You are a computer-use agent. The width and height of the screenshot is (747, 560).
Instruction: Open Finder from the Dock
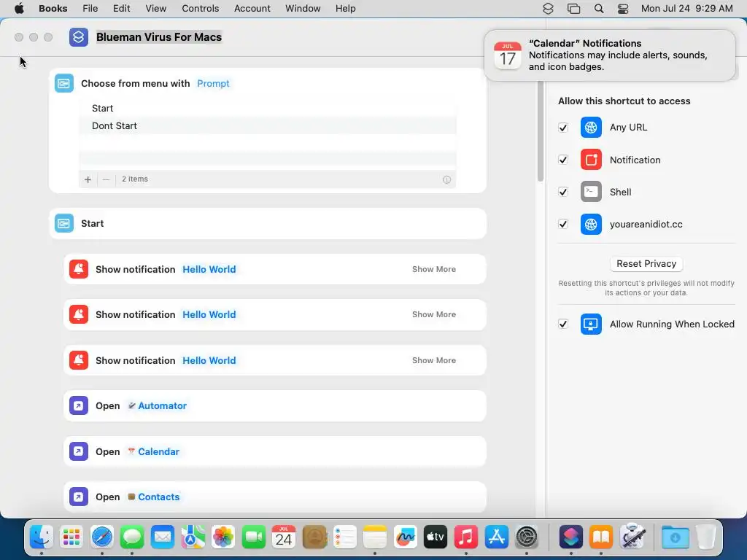point(42,537)
